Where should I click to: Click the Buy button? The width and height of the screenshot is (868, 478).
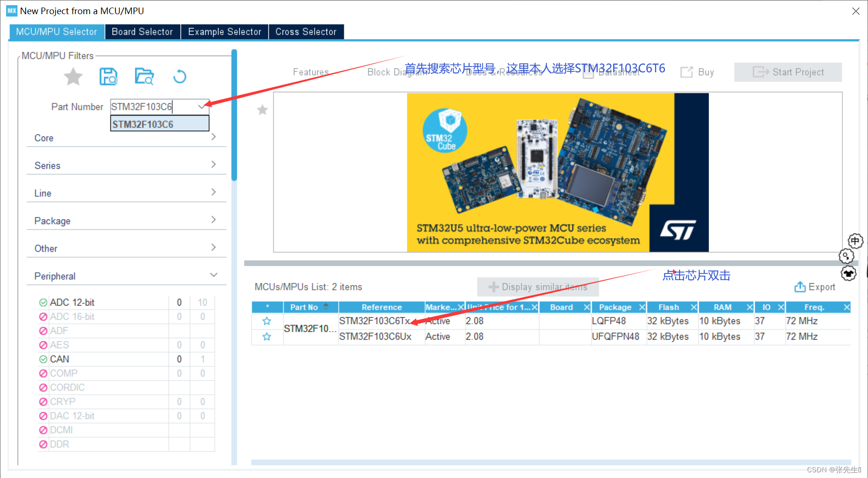[697, 72]
